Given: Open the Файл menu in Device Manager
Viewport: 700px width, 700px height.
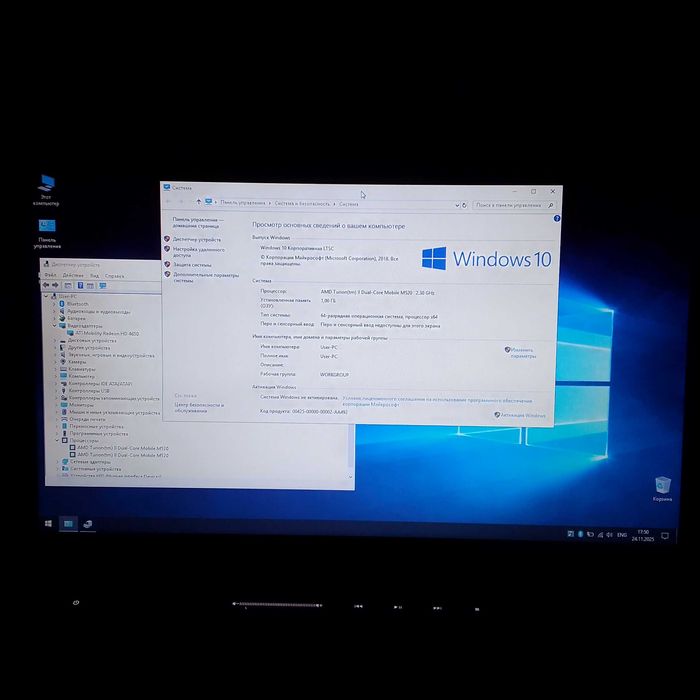Looking at the screenshot, I should pyautogui.click(x=50, y=275).
